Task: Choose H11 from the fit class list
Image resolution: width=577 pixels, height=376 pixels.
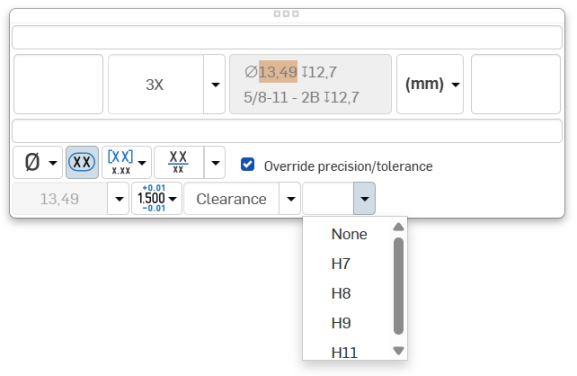Action: pyautogui.click(x=344, y=352)
